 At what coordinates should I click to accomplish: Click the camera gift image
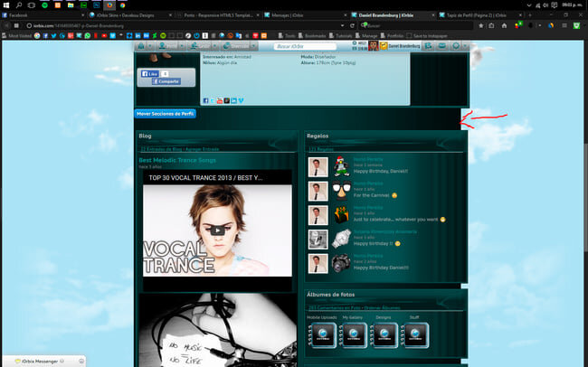(341, 263)
